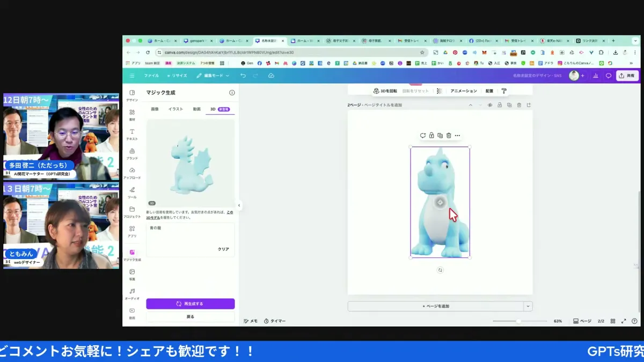
Task: Duplicate the selected dragon element
Action: (x=440, y=136)
